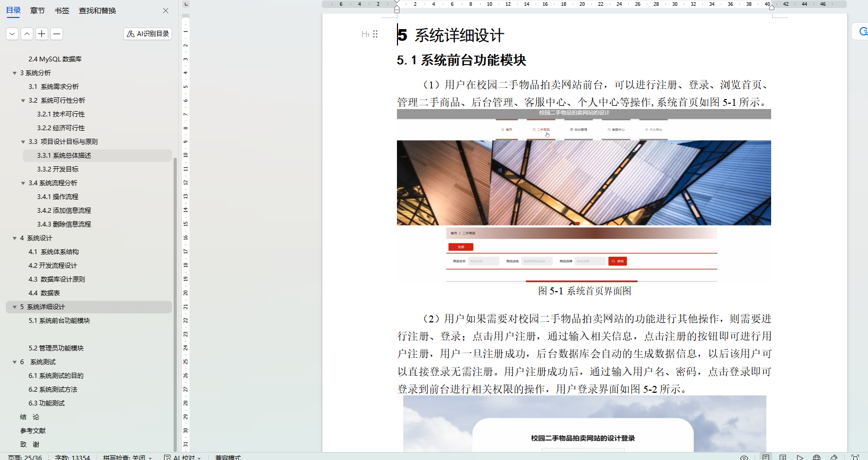Collapse the 3.4 系统流程分析 tree node
The image size is (868, 460).
click(x=23, y=183)
